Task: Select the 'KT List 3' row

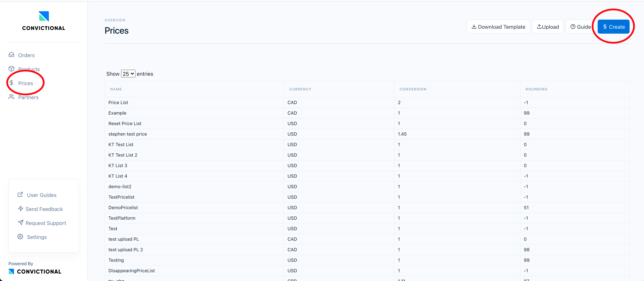Action: coord(367,165)
